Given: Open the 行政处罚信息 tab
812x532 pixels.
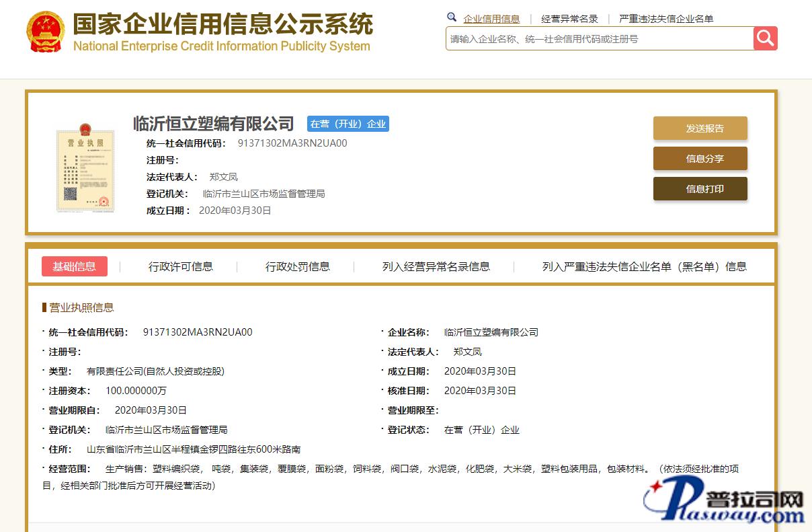Looking at the screenshot, I should pyautogui.click(x=298, y=266).
